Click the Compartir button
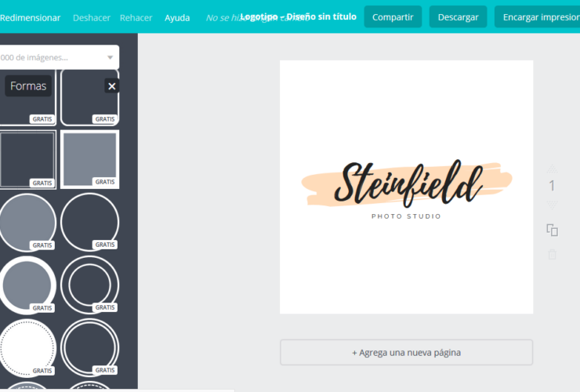The height and width of the screenshot is (392, 580). [393, 17]
